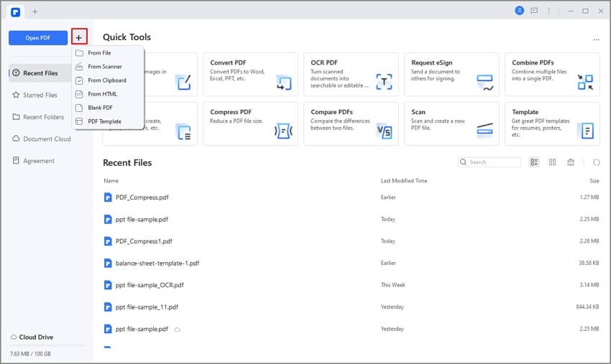Open the user account avatar
The height and width of the screenshot is (364, 611).
click(519, 11)
